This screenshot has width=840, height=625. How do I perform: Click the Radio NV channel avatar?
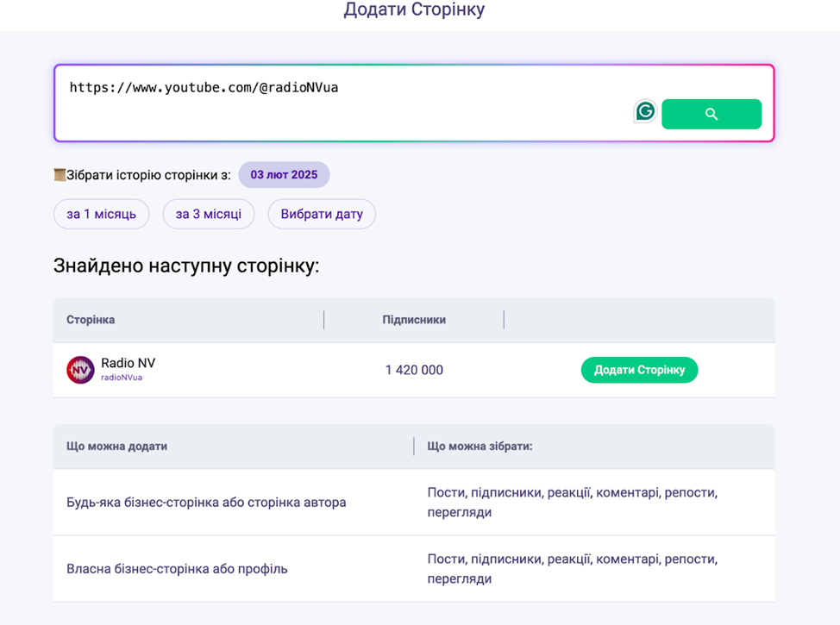(80, 370)
